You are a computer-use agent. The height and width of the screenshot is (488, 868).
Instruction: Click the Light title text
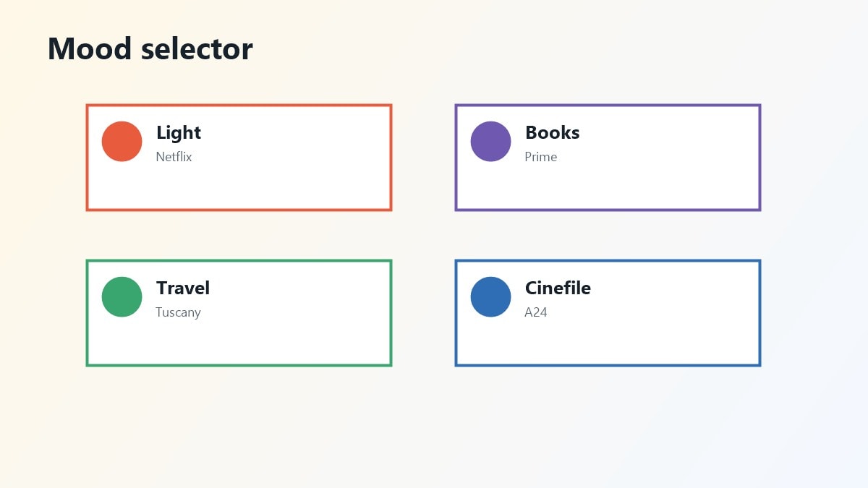(x=179, y=133)
